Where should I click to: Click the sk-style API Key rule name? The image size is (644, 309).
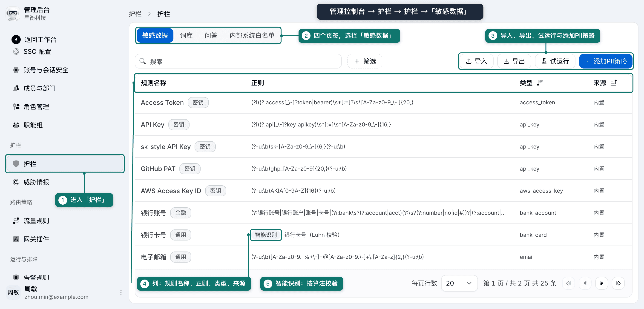pyautogui.click(x=166, y=147)
